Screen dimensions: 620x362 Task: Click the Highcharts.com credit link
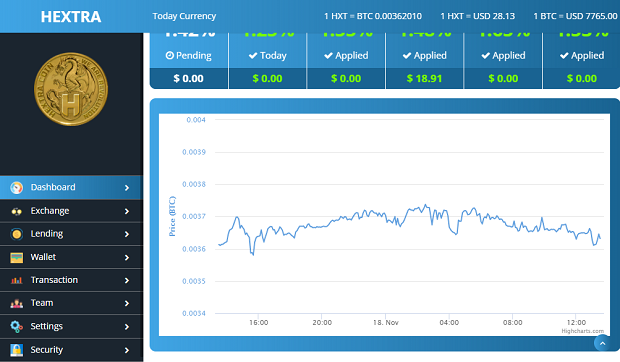pyautogui.click(x=582, y=331)
